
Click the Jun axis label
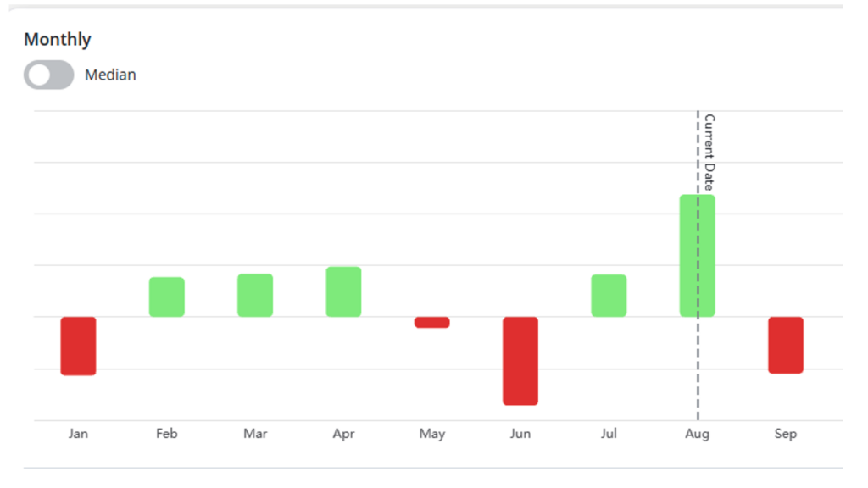click(520, 434)
